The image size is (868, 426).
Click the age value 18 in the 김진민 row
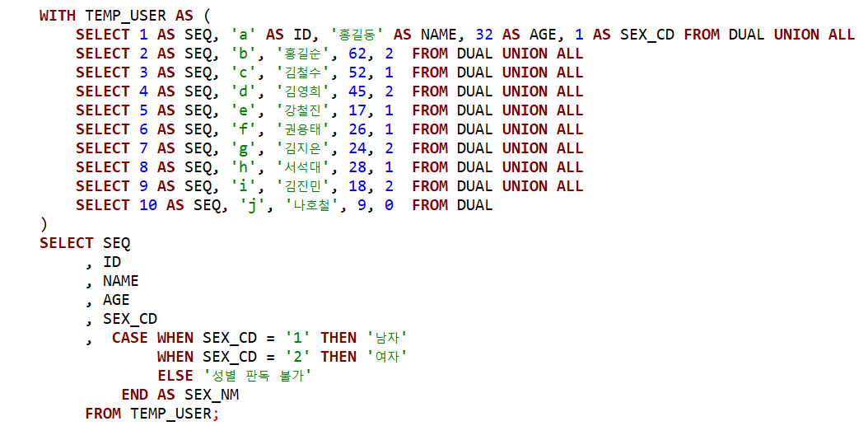pyautogui.click(x=357, y=185)
